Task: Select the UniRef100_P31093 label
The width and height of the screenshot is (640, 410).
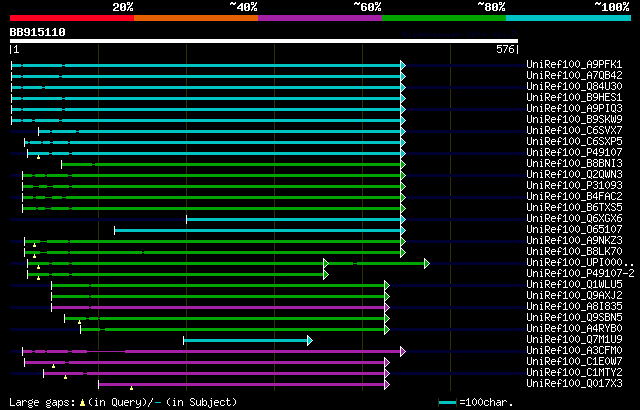Action: (x=574, y=186)
